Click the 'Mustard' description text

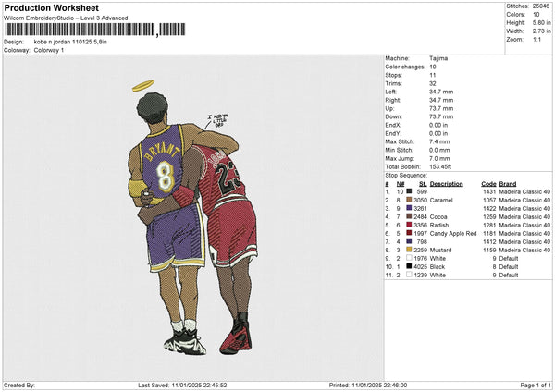[440, 251]
